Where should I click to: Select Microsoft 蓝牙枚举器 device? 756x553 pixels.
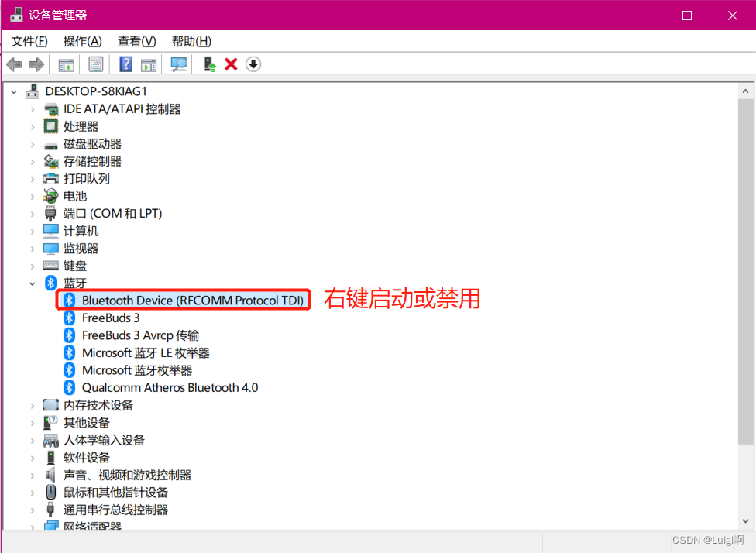[x=137, y=370]
